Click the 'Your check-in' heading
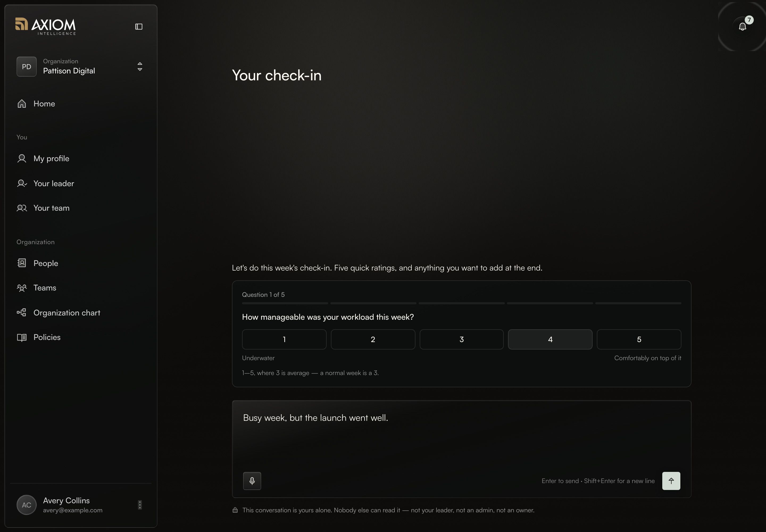The width and height of the screenshot is (766, 532). point(277,75)
